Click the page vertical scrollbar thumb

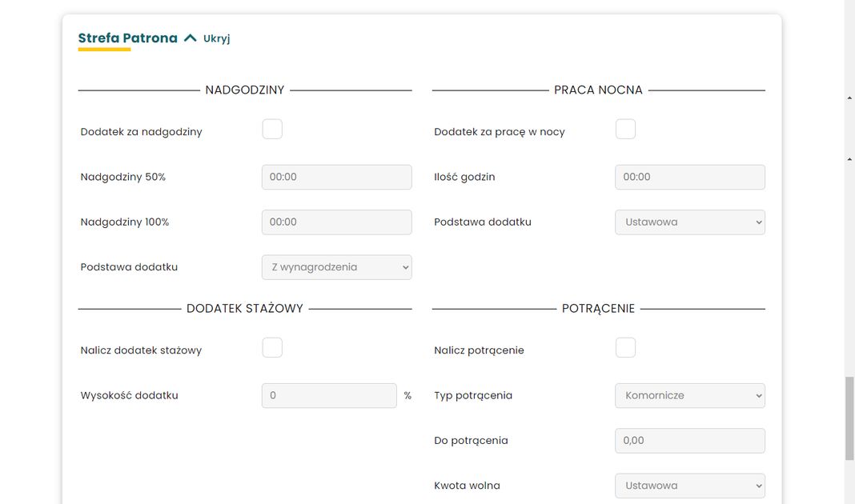coord(849,418)
